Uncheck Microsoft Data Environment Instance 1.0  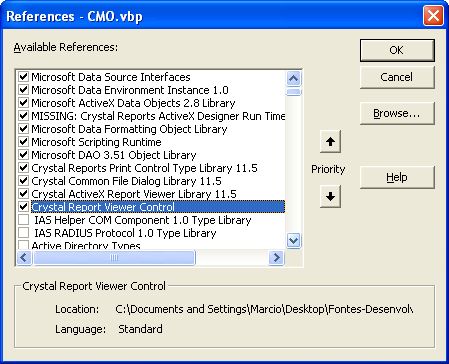pos(23,90)
